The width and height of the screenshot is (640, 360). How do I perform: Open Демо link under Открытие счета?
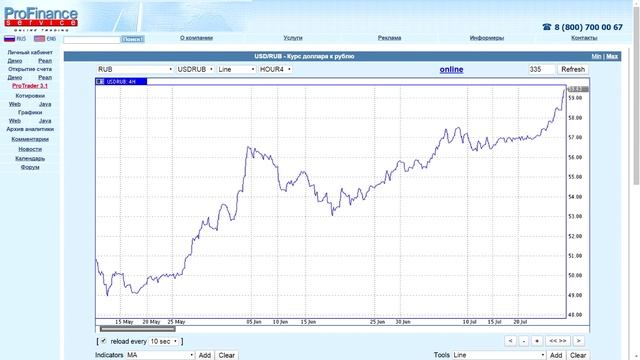(15, 78)
